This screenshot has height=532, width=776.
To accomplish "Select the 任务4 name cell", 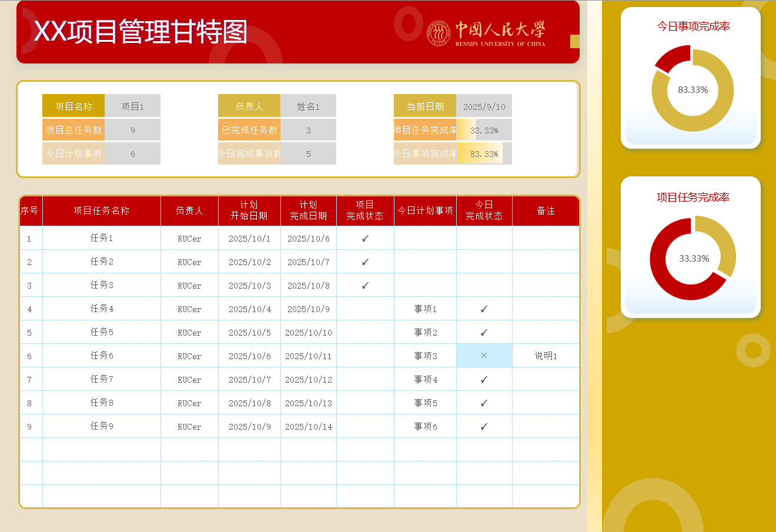I will pyautogui.click(x=102, y=309).
